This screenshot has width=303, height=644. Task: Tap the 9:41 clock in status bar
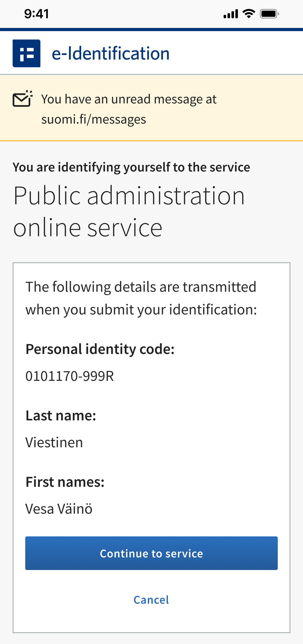(37, 14)
